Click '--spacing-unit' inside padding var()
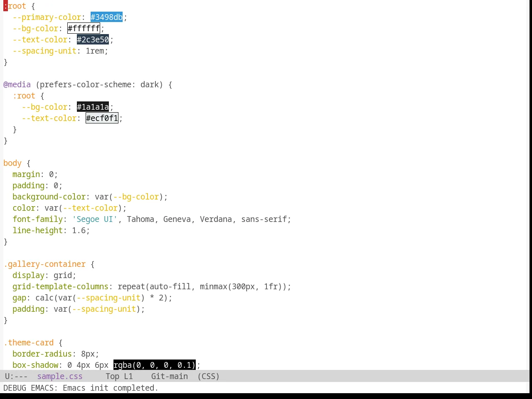Screen dimensions: 532x399 pyautogui.click(x=104, y=309)
